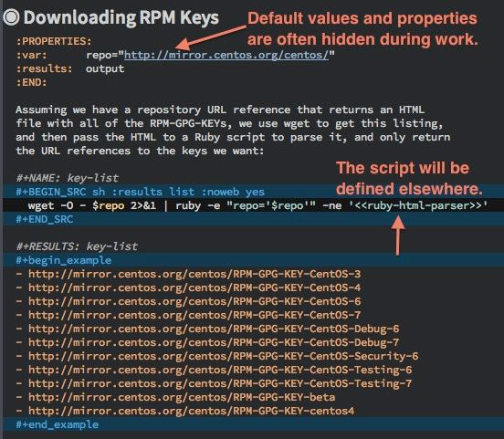Click the #+END_SRC line

[x=45, y=219]
